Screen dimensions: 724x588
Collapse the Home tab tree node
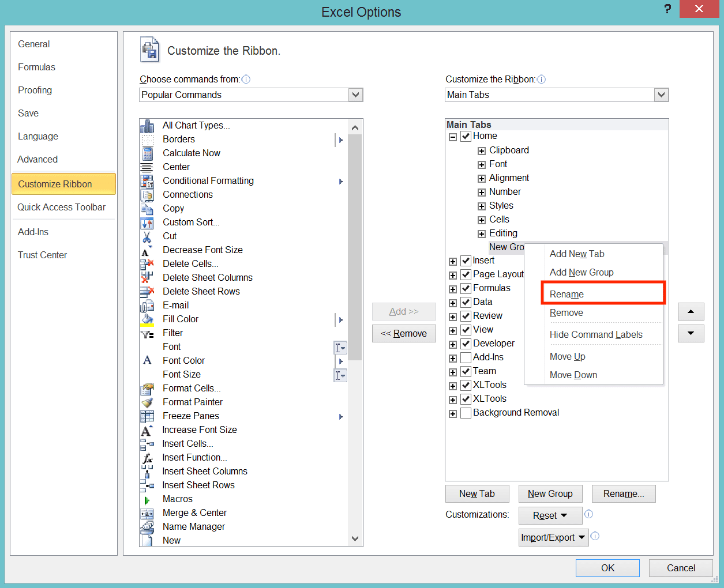453,137
